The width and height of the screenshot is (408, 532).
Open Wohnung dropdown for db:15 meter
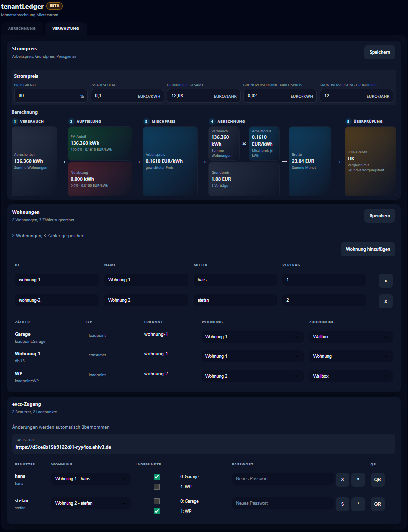click(x=252, y=356)
